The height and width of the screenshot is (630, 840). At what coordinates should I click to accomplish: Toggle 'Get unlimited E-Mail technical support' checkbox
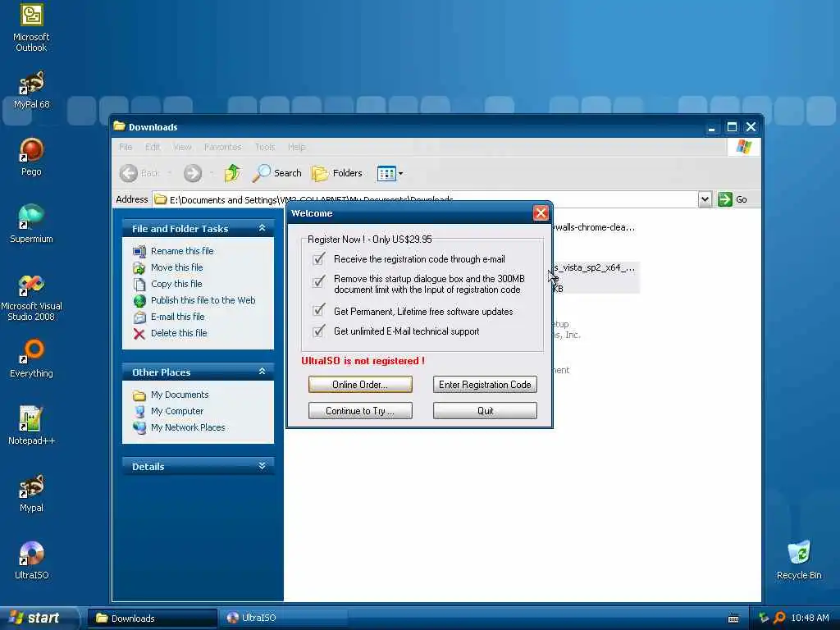[318, 331]
